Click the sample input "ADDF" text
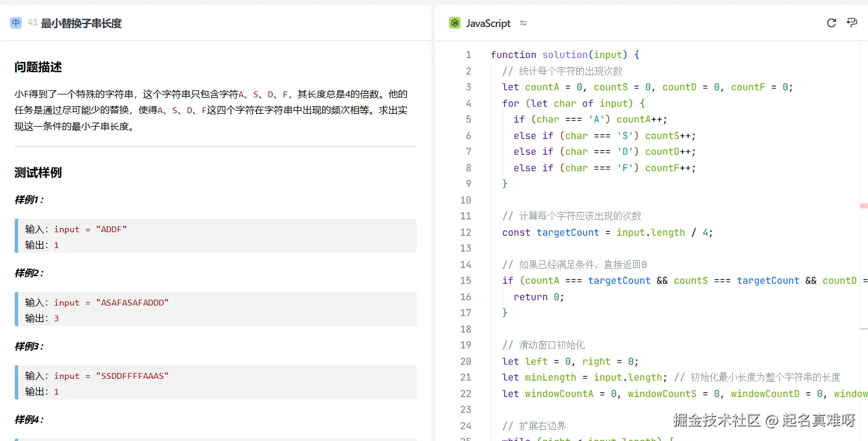 click(x=111, y=229)
